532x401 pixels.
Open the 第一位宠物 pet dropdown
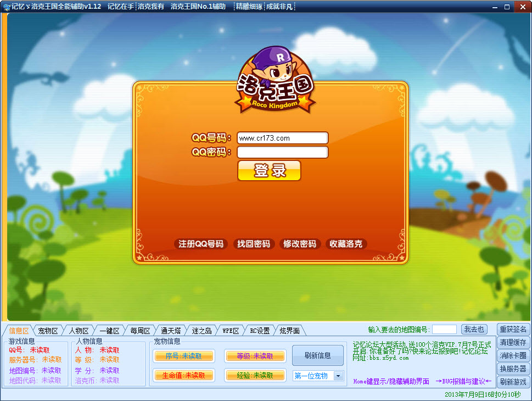338,376
